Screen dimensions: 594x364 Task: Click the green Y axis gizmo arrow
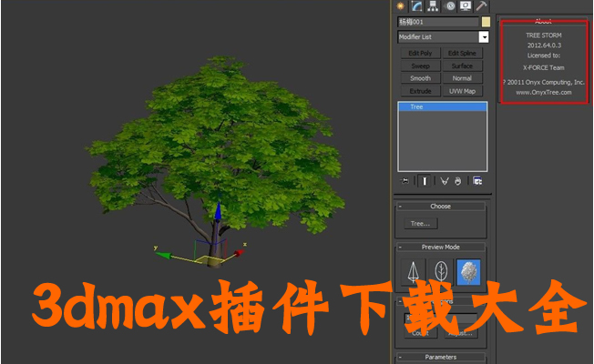coord(164,256)
